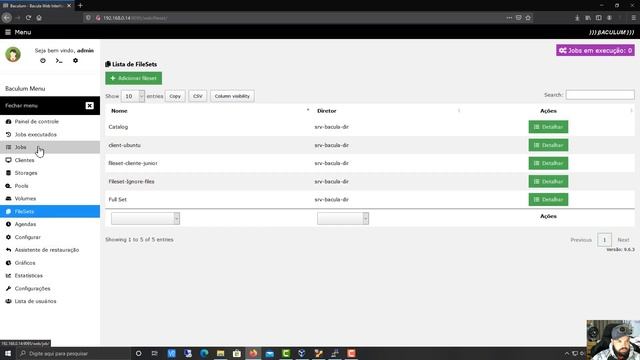Image resolution: width=640 pixels, height=360 pixels.
Task: Click the Estatísticas chart icon
Action: click(x=8, y=276)
